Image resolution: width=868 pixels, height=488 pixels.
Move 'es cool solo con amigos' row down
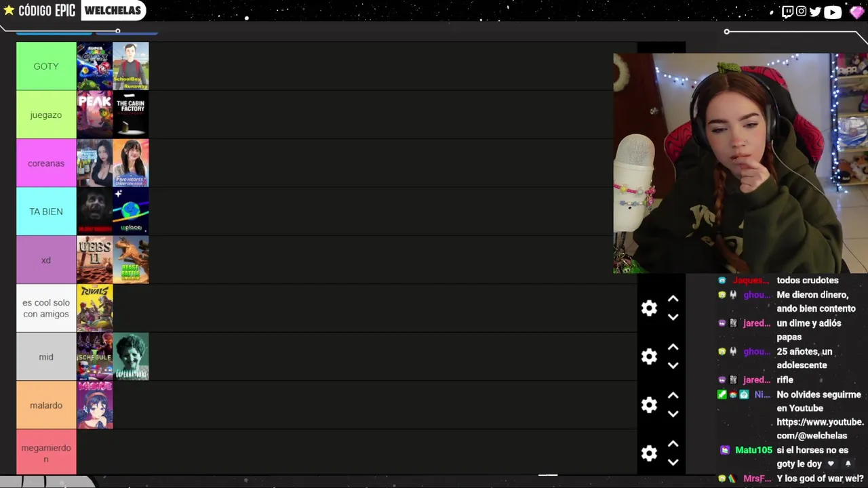tap(673, 317)
